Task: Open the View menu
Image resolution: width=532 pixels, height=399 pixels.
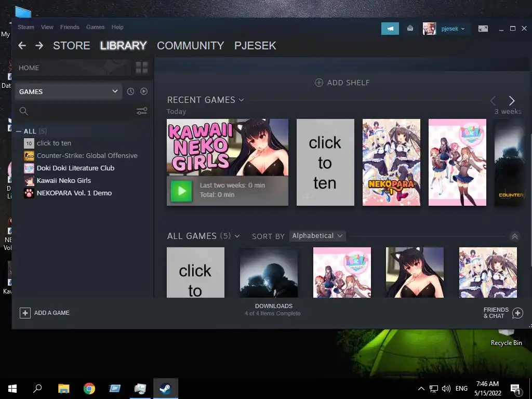Action: (x=47, y=27)
